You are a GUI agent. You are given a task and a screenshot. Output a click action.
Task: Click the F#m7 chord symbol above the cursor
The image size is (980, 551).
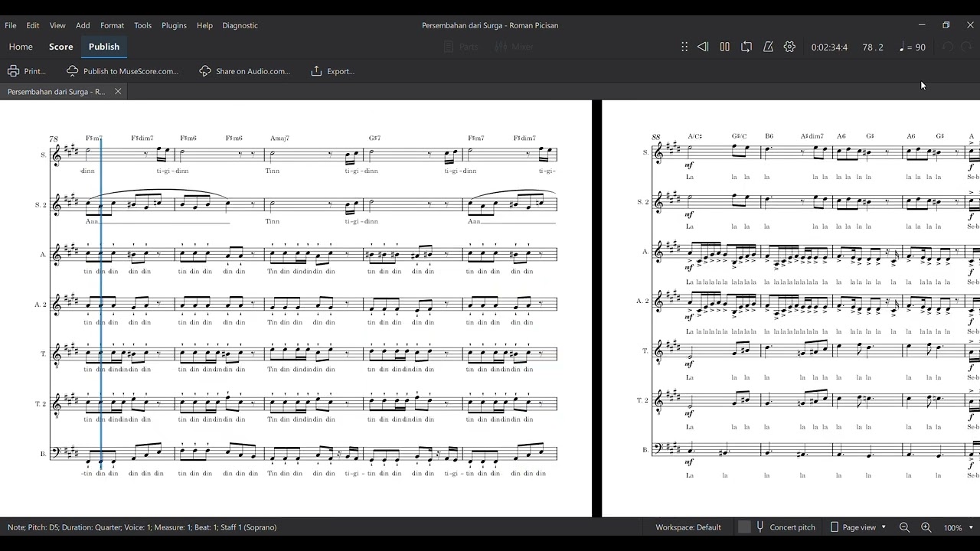[x=94, y=139]
